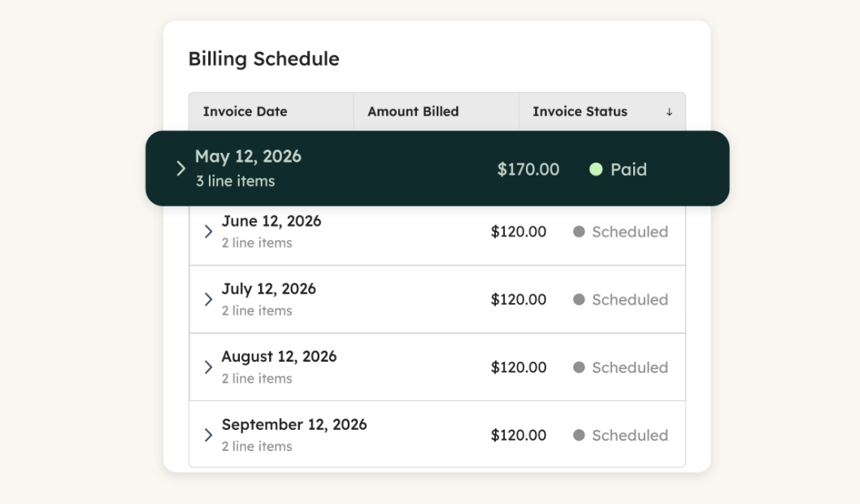Image resolution: width=860 pixels, height=504 pixels.
Task: Click the gray status dot for July 12
Action: (579, 299)
